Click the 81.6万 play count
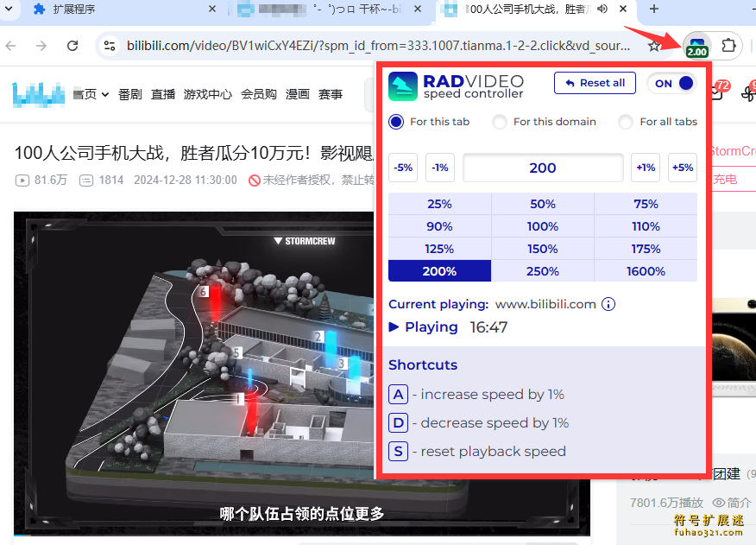This screenshot has height=545, width=756. [x=41, y=180]
